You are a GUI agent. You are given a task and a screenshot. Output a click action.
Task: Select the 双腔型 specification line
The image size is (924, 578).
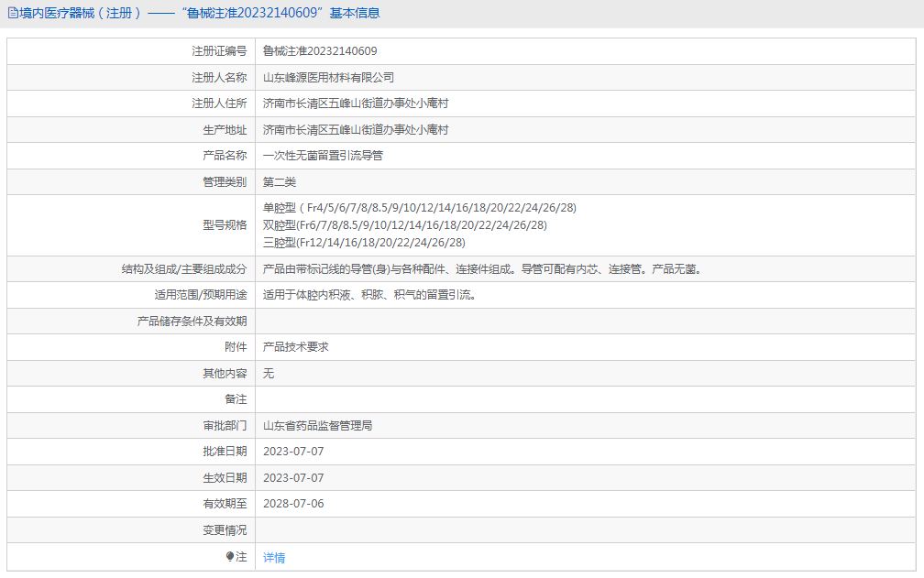coord(405,224)
